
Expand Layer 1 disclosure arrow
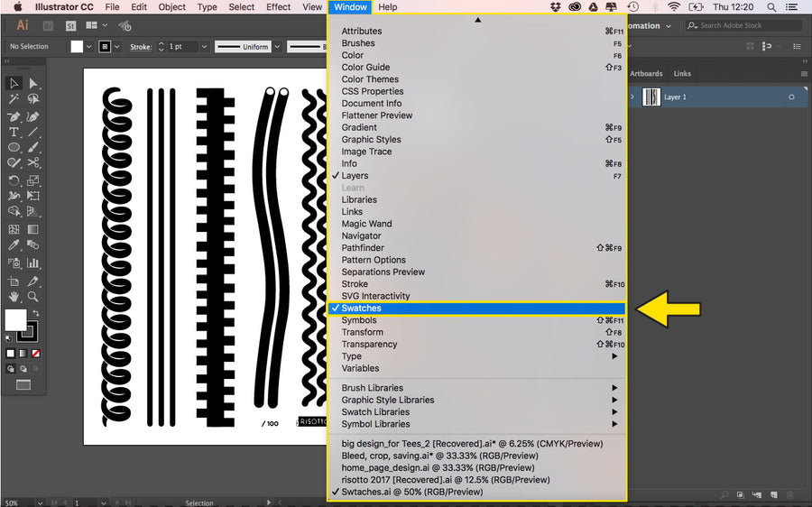[632, 97]
